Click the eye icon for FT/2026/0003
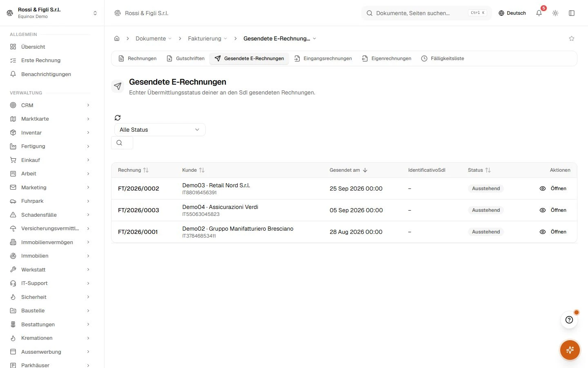The image size is (588, 368). point(543,210)
